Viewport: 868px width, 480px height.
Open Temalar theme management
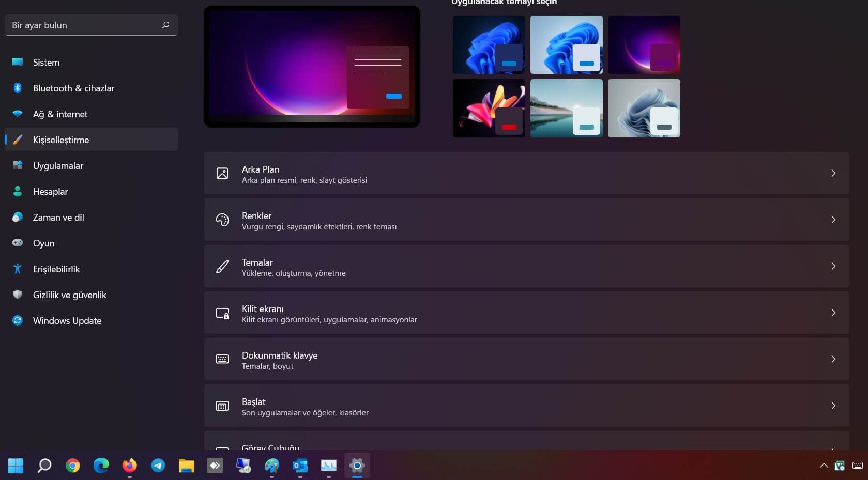coord(526,266)
